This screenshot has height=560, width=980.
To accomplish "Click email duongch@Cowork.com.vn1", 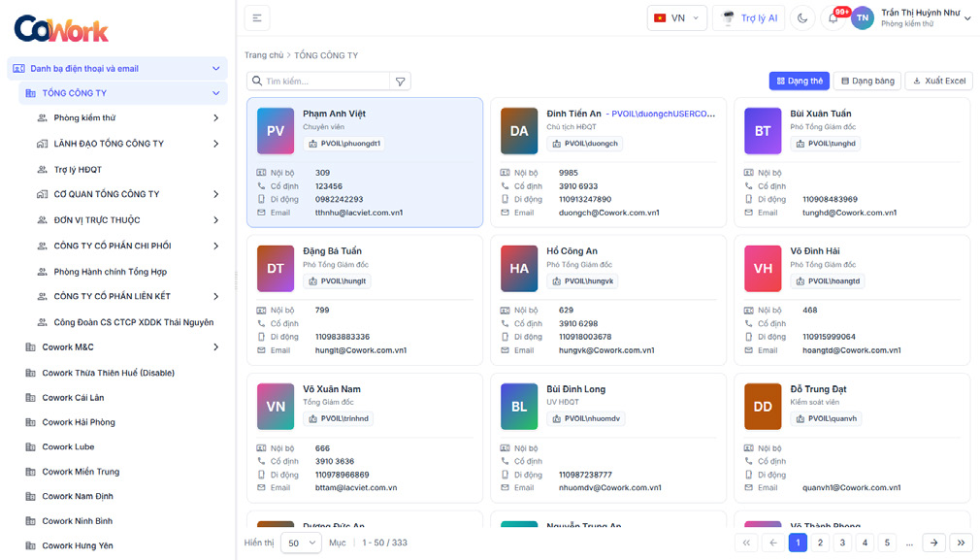I will (609, 213).
